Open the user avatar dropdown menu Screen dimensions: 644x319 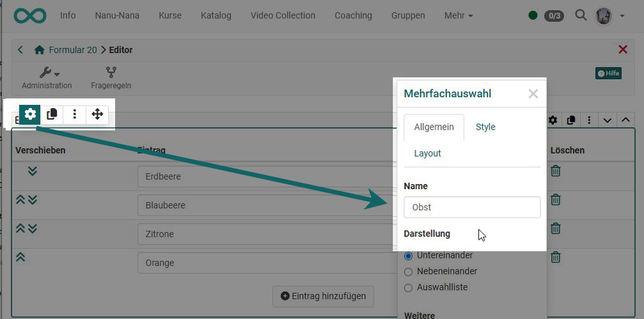pyautogui.click(x=609, y=15)
